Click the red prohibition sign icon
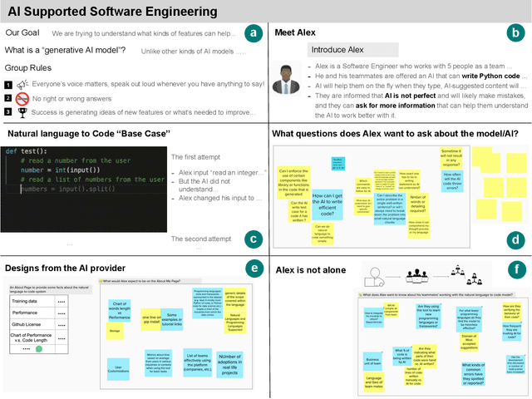Viewport: 532px width, 399px height. point(22,99)
